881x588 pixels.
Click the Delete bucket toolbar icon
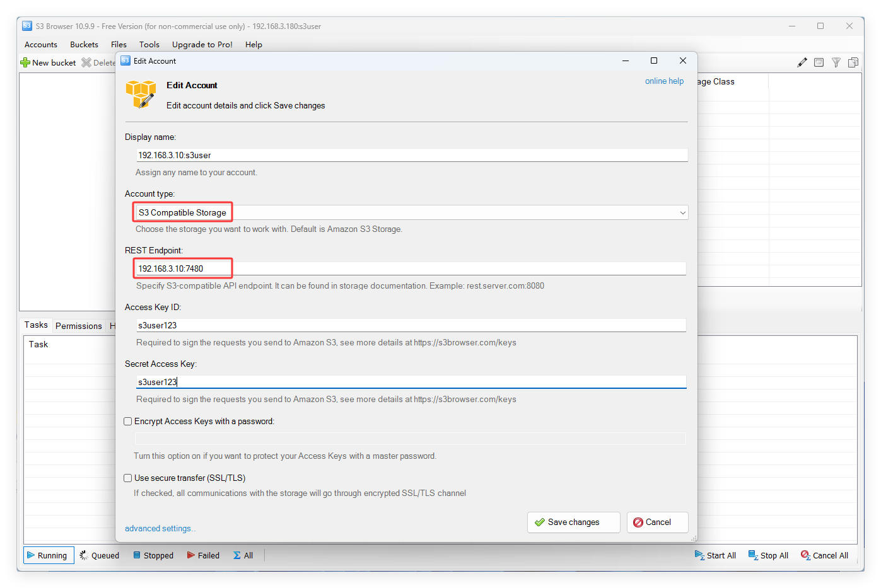(86, 62)
